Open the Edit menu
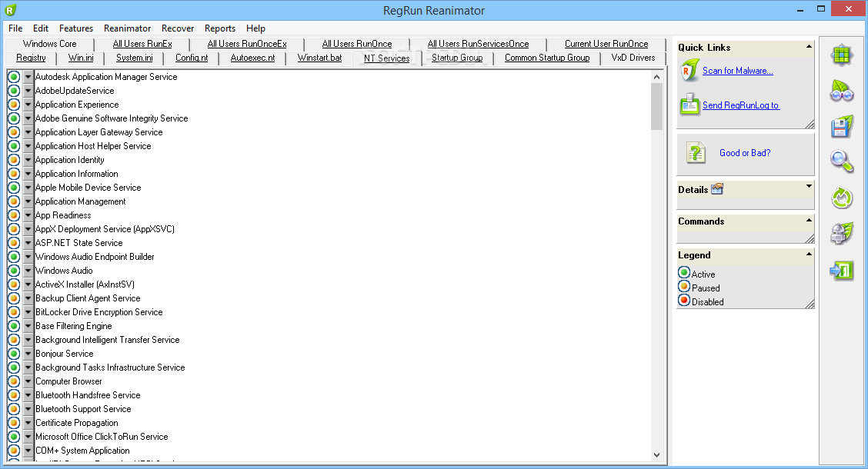The image size is (868, 469). (x=41, y=28)
